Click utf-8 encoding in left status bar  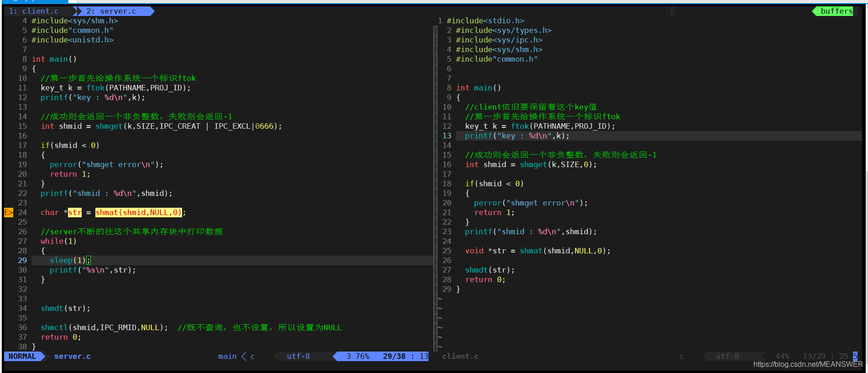click(x=298, y=356)
